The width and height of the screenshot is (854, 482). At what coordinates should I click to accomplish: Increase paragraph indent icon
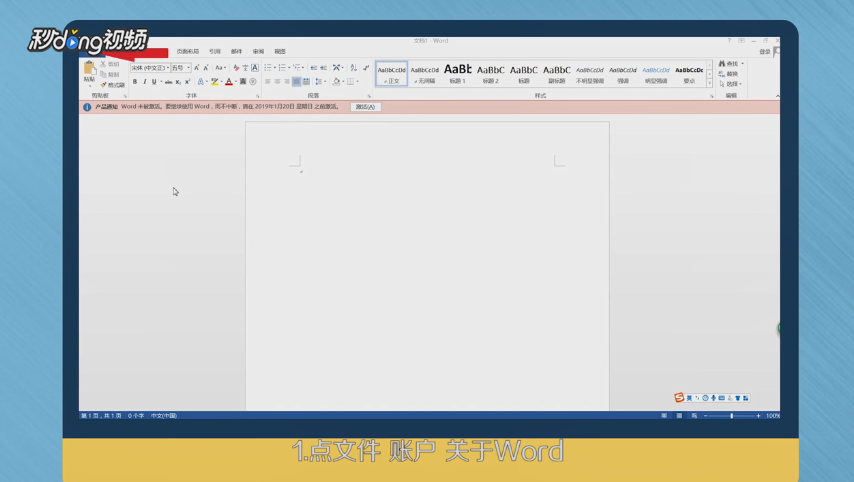point(324,68)
